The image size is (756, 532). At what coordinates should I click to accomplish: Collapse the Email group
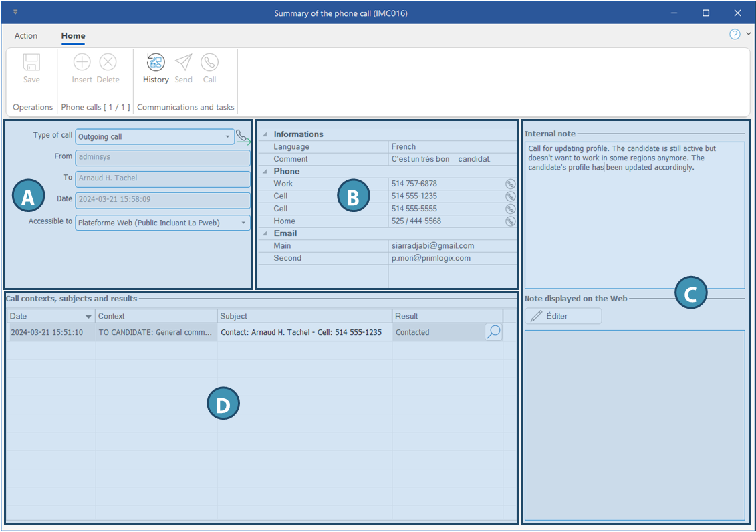point(263,233)
